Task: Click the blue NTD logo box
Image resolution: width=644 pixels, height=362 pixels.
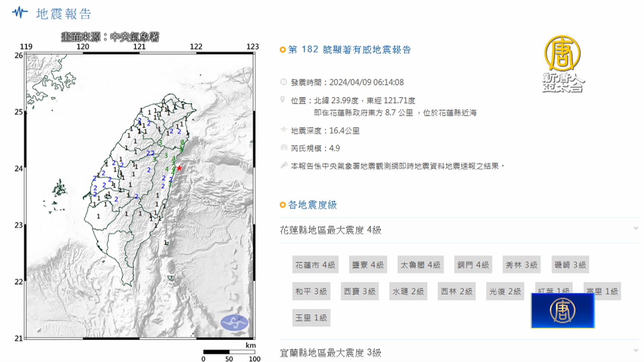Action: click(562, 310)
